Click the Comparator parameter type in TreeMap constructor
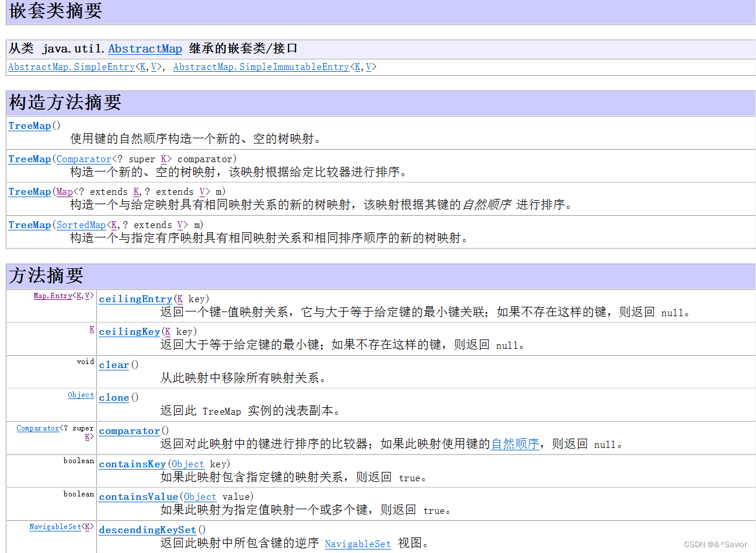 point(83,159)
